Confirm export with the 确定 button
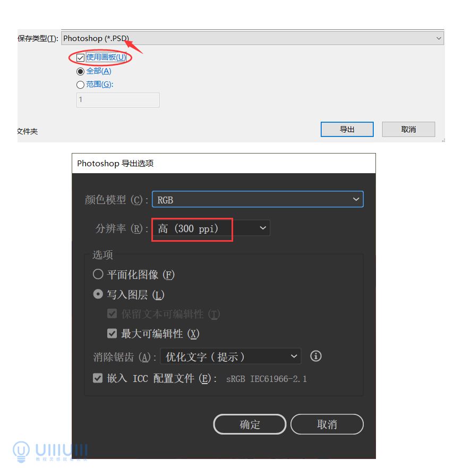Viewport: 462px width, 476px height. (x=250, y=424)
